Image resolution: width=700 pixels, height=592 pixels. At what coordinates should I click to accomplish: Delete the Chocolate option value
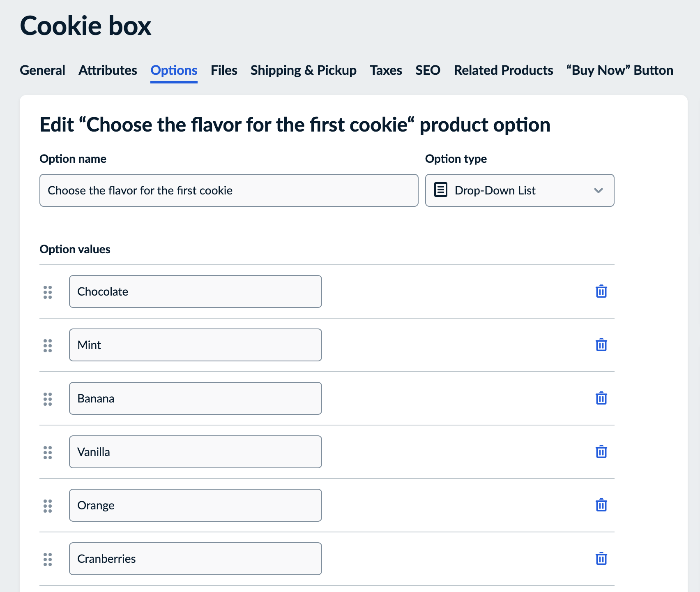tap(601, 291)
